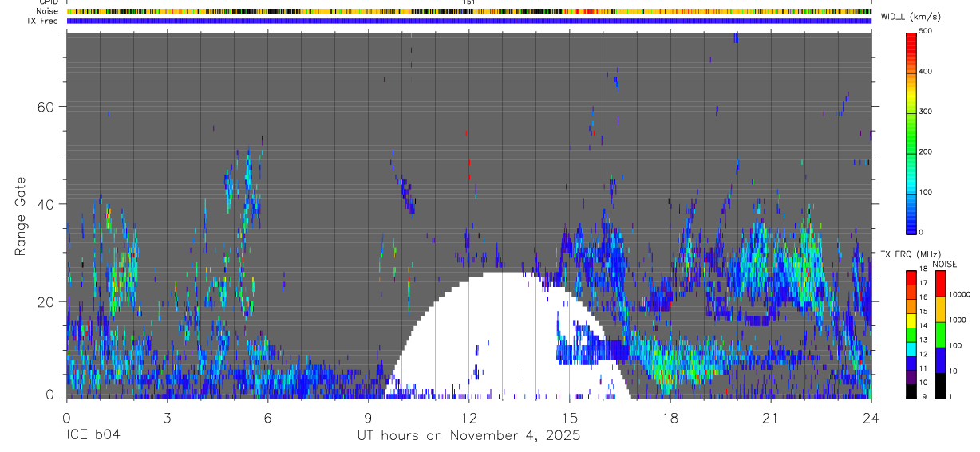Click the 200 tick on width colorbar
980x452 pixels.
pos(927,151)
